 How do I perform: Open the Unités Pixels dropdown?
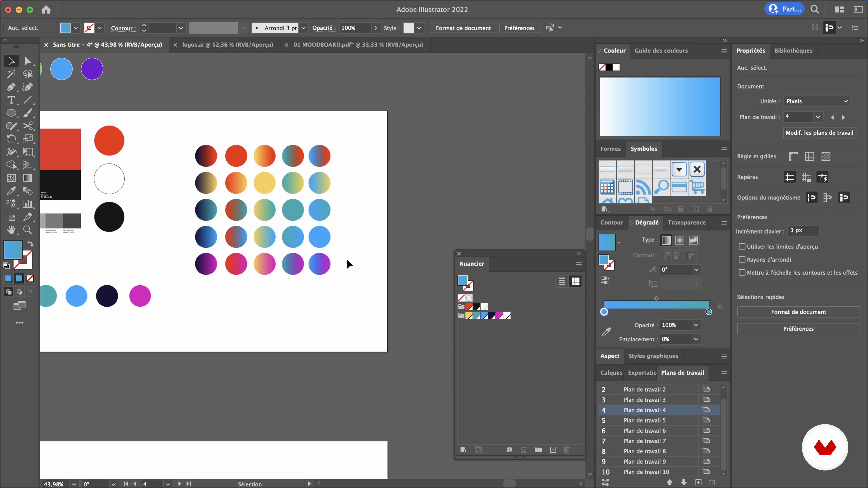(x=816, y=101)
